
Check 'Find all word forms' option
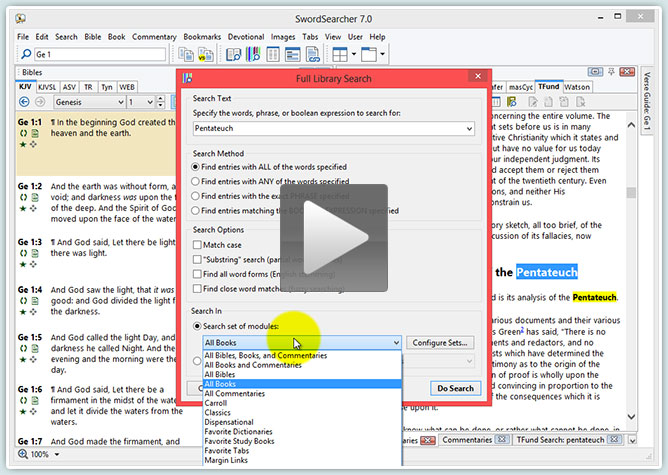point(197,274)
